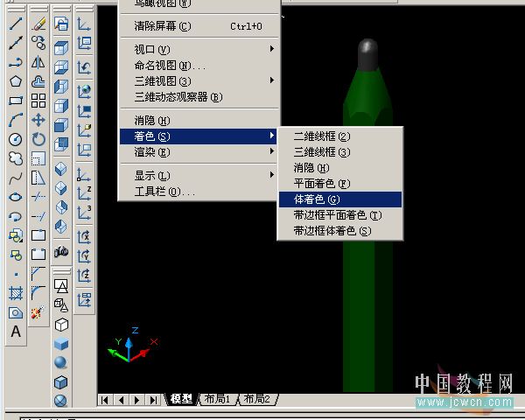The height and width of the screenshot is (420, 525).
Task: Click the Gouraud Shaded sphere icon
Action: tap(61, 363)
